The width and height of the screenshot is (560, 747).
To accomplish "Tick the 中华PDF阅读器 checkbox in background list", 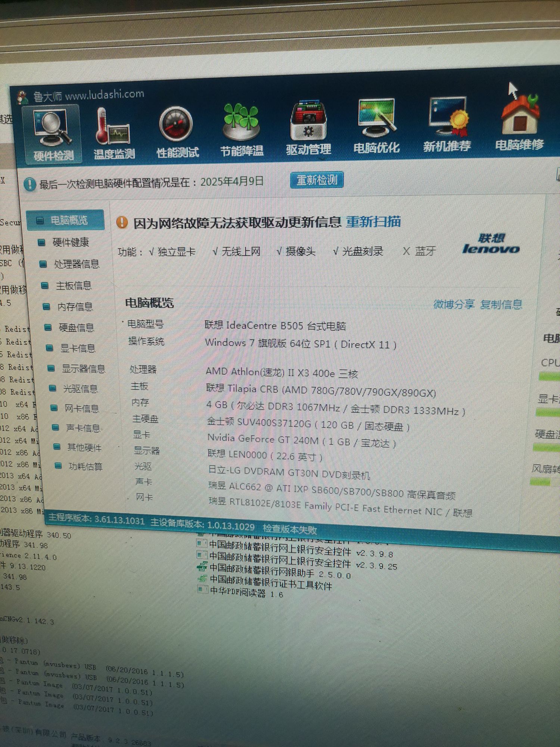I will coord(202,589).
